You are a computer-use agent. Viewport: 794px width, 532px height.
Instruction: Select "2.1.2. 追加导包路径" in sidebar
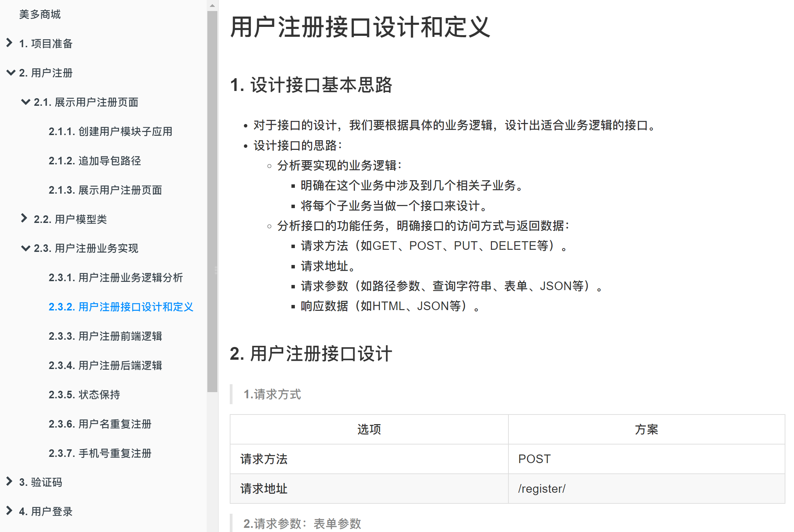95,161
